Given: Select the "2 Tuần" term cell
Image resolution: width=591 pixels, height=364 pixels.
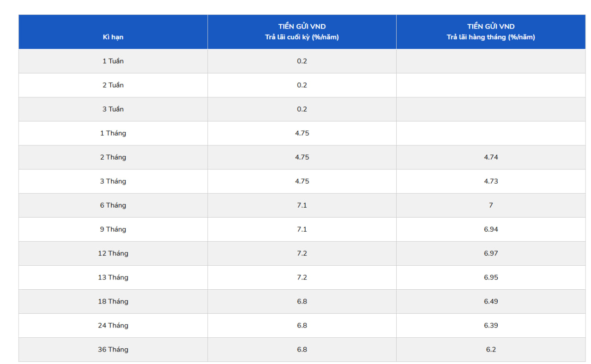Looking at the screenshot, I should click(x=113, y=85).
